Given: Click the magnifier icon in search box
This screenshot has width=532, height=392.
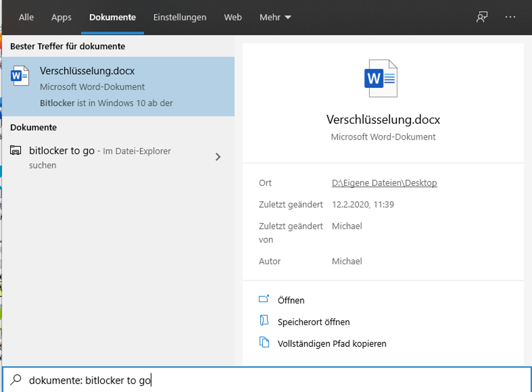Looking at the screenshot, I should (16, 380).
